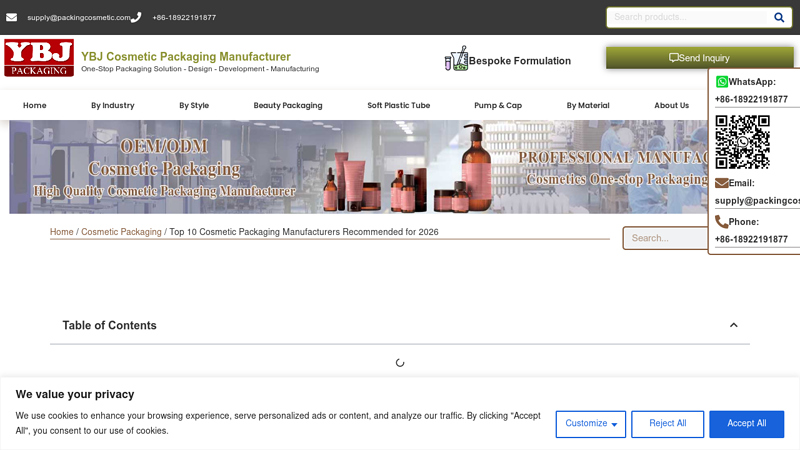Click the WhatsApp icon in contact sidebar

click(722, 82)
